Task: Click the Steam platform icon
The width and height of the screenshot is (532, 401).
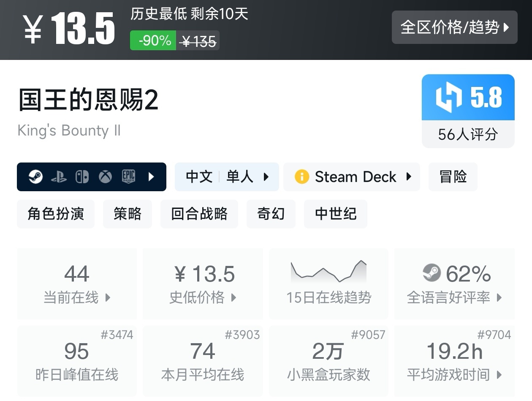Action: pos(35,177)
